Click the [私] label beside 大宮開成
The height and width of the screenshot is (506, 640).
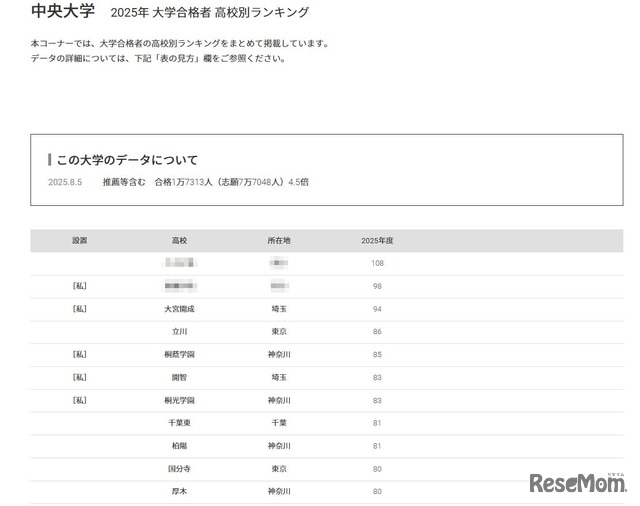point(80,308)
